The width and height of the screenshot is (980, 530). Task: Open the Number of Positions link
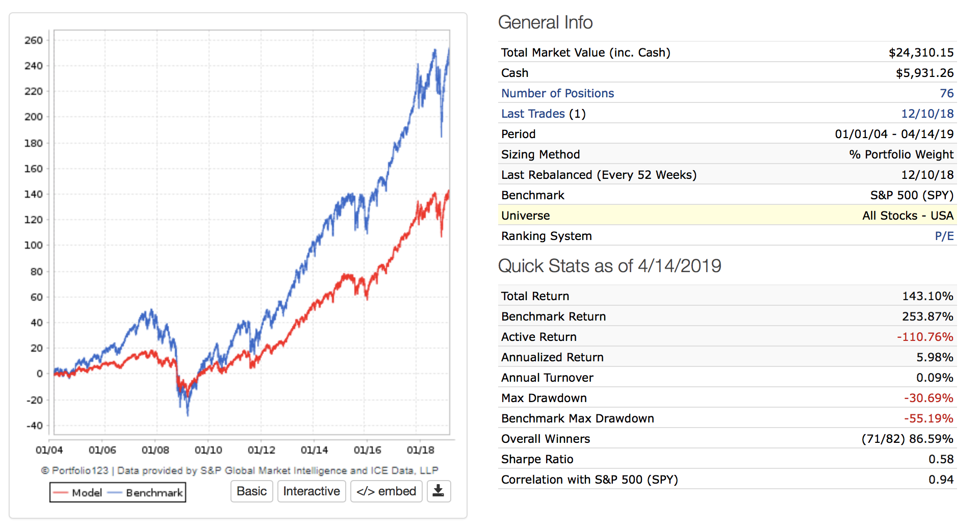557,93
